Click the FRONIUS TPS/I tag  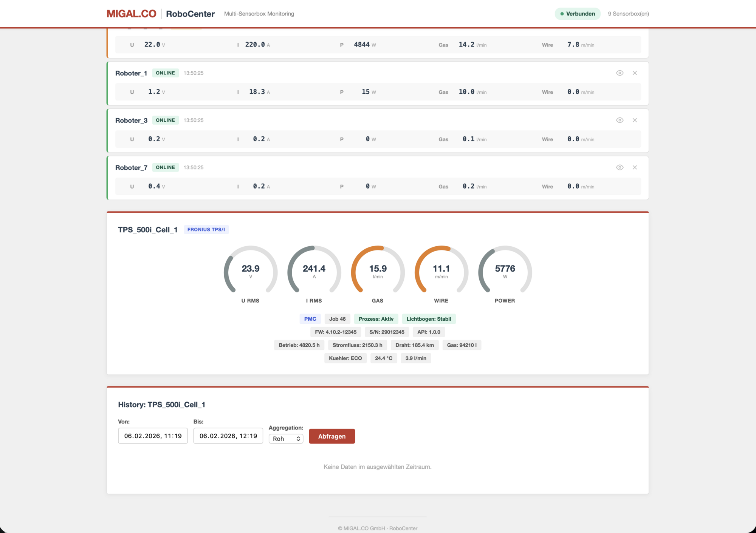[206, 230]
